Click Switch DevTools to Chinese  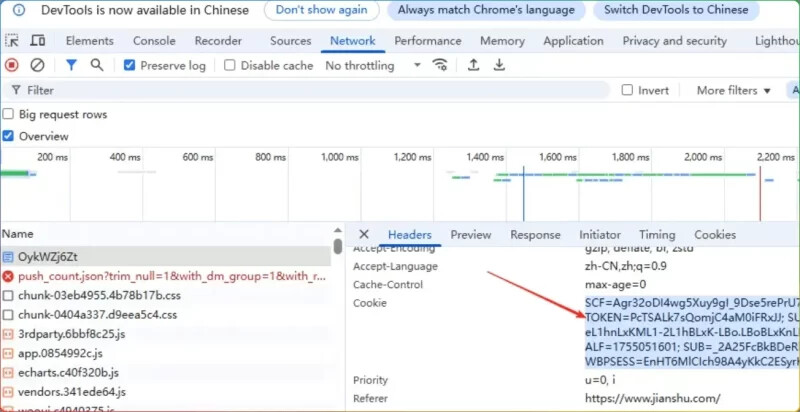pos(690,10)
